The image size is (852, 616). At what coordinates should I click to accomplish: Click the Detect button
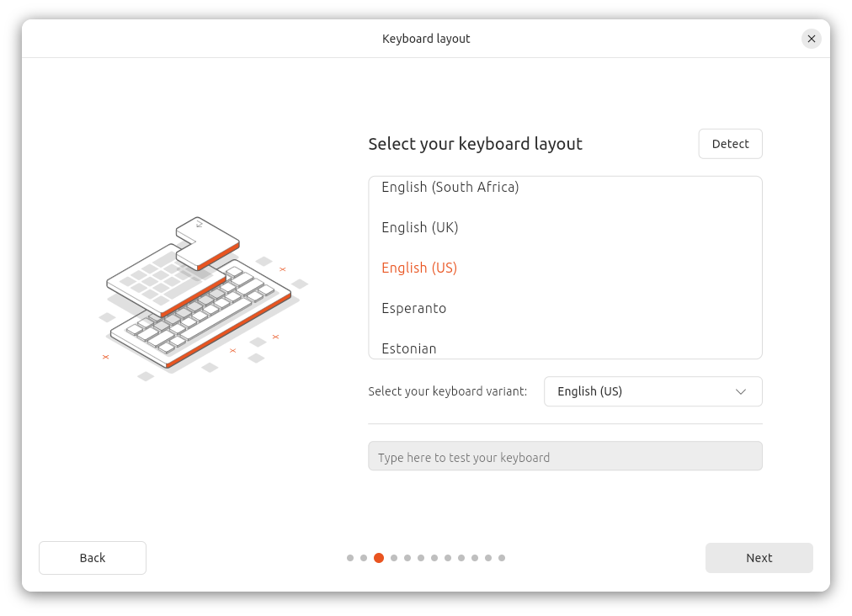(730, 144)
